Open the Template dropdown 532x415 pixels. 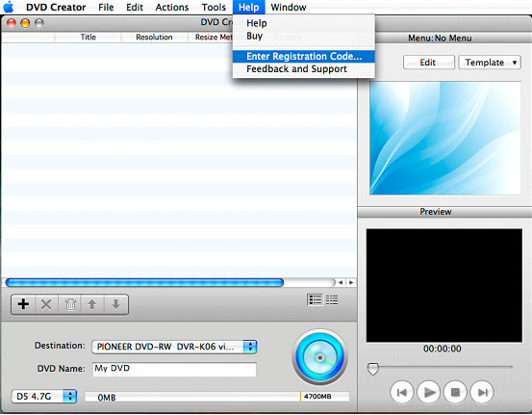(490, 63)
